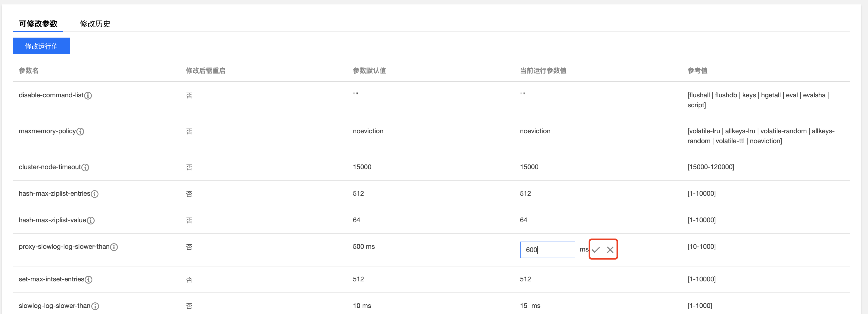The image size is (868, 314).
Task: Open info tooltip for cluster-node-timeout
Action: 85,167
